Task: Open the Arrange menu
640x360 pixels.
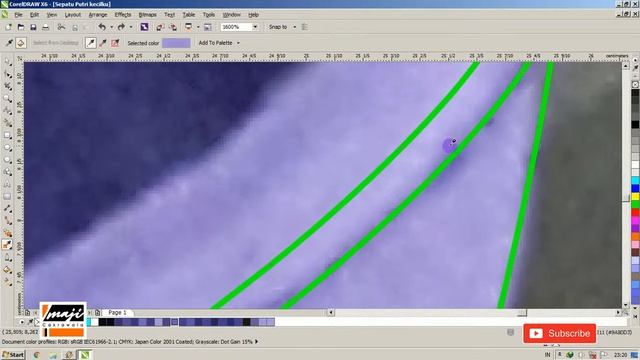Action: tap(98, 15)
